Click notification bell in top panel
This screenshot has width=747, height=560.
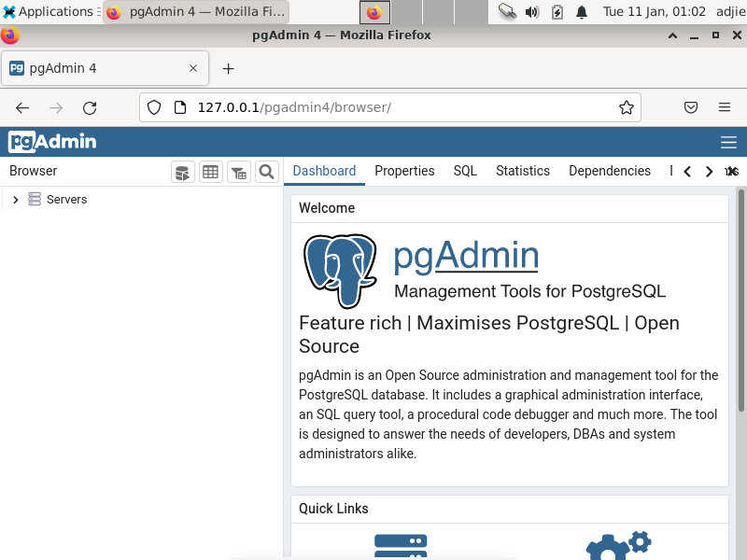(581, 11)
